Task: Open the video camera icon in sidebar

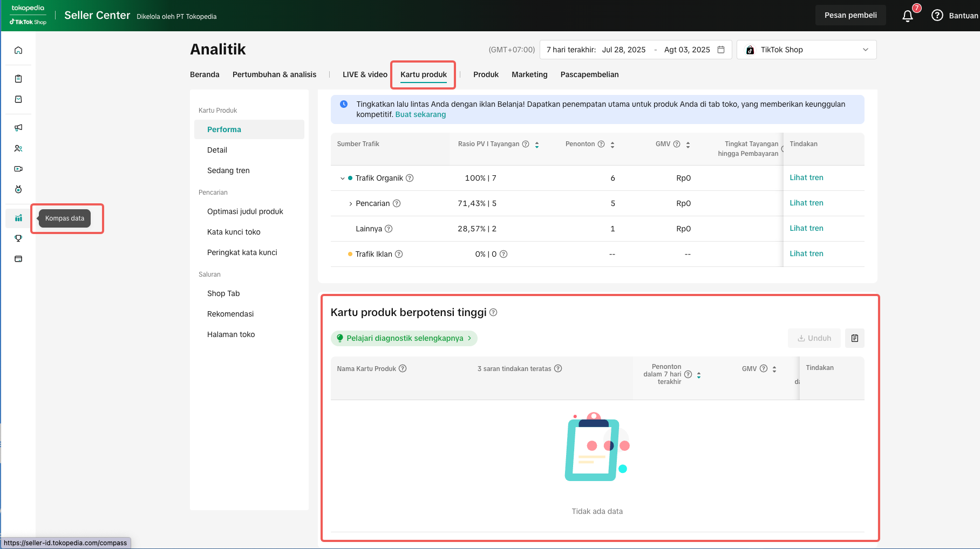Action: (18, 169)
